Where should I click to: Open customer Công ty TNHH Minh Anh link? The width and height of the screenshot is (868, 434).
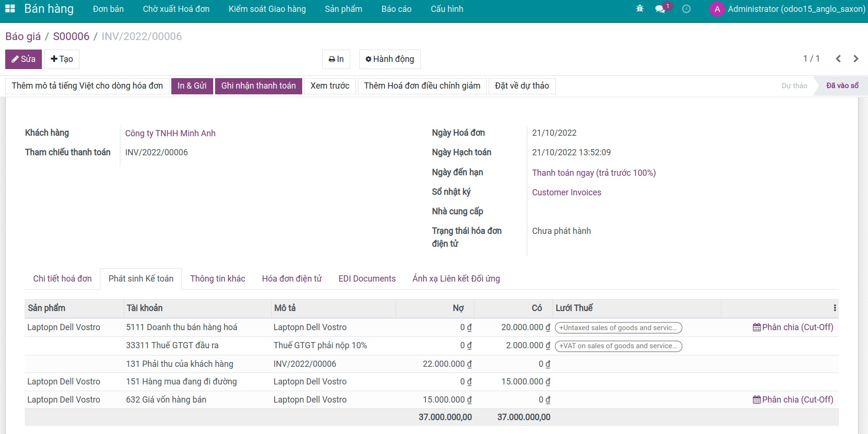click(x=170, y=133)
